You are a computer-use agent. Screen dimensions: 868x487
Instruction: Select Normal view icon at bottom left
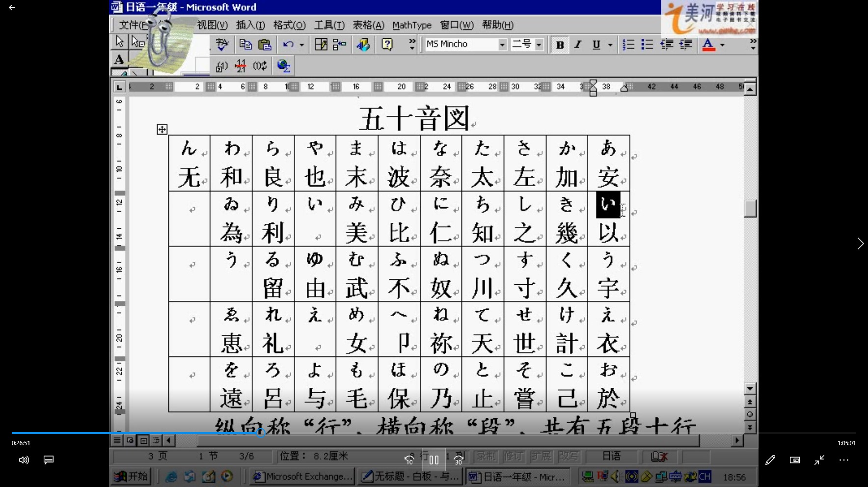coord(117,440)
